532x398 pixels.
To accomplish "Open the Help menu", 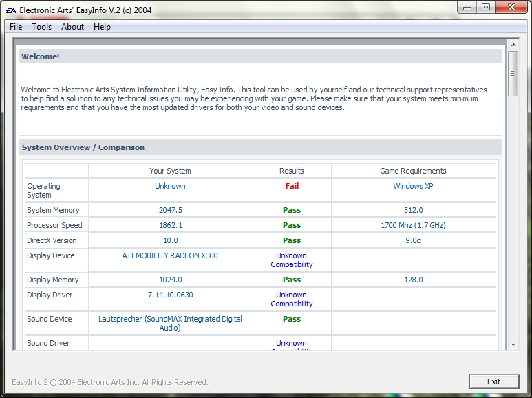I will 102,27.
